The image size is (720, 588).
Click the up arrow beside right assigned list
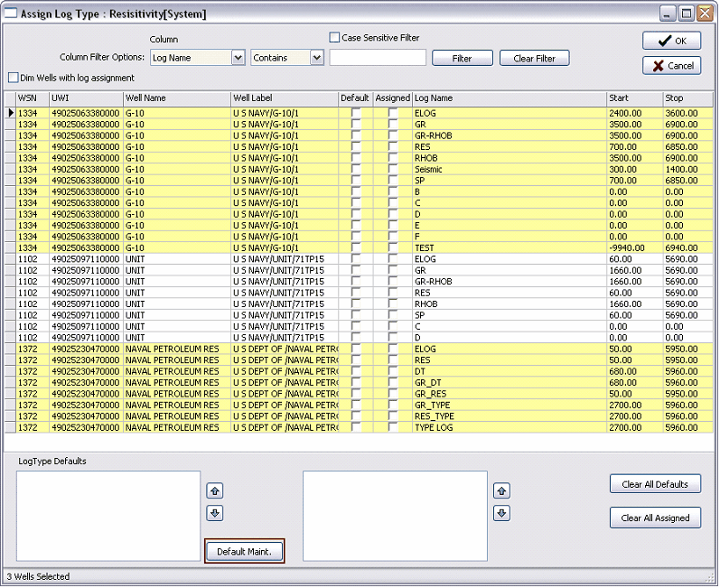502,491
